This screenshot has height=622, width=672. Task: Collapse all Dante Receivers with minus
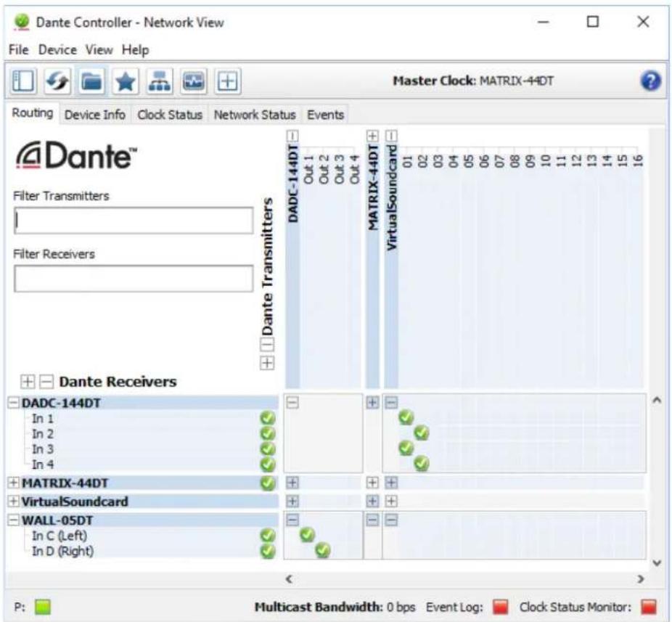pos(46,381)
